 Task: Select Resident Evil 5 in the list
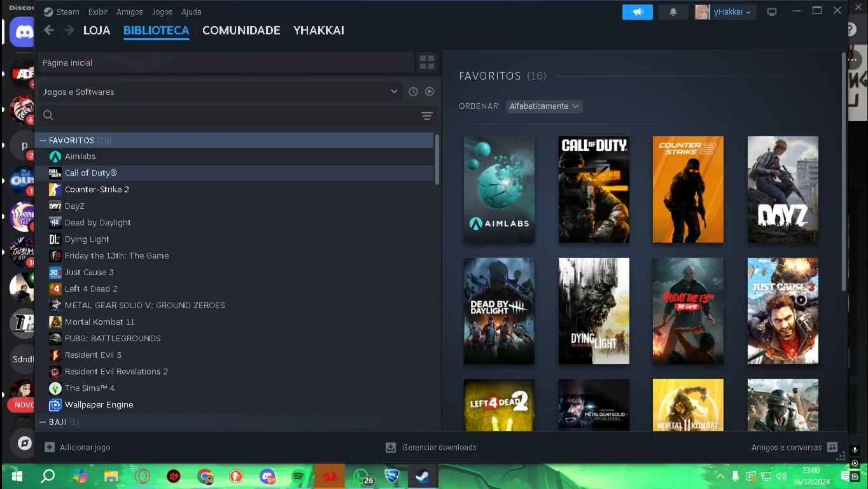tap(234, 355)
